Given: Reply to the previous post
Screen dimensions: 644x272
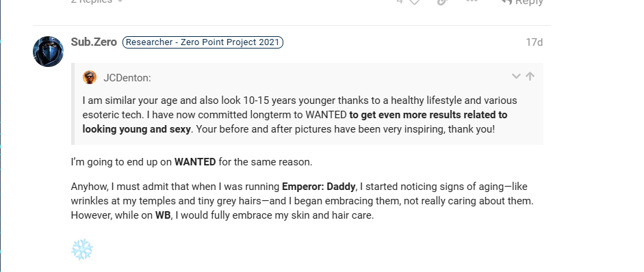Looking at the screenshot, I should pos(522,2).
